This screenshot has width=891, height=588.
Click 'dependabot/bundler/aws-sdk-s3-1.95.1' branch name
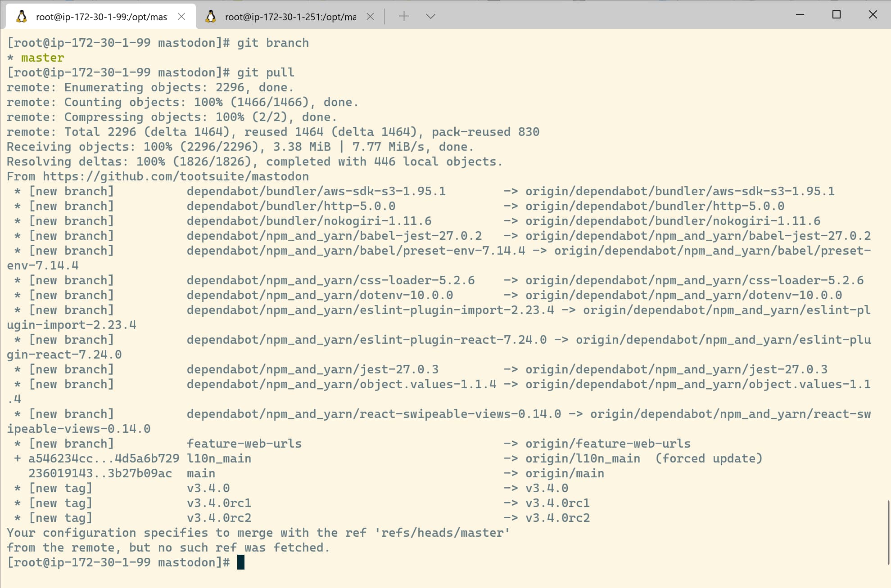point(316,191)
